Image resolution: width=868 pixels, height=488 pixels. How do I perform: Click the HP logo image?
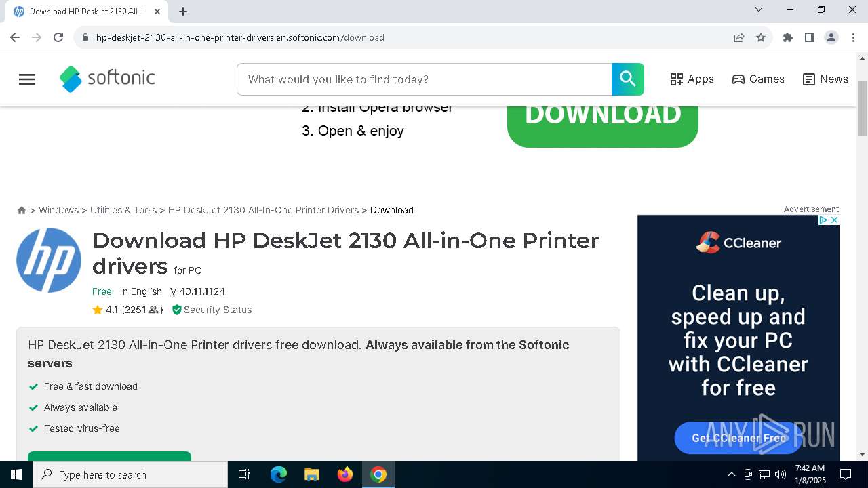[49, 260]
